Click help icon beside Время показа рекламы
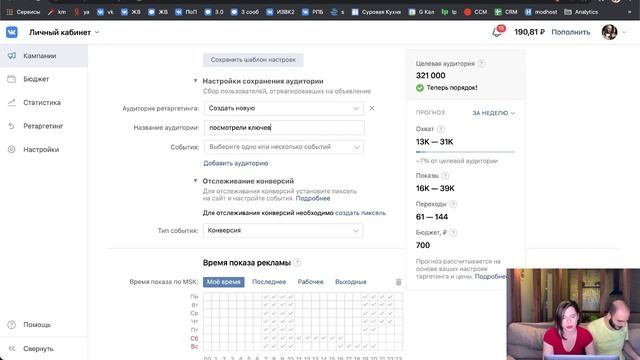This screenshot has width=640, height=360. pos(298,262)
